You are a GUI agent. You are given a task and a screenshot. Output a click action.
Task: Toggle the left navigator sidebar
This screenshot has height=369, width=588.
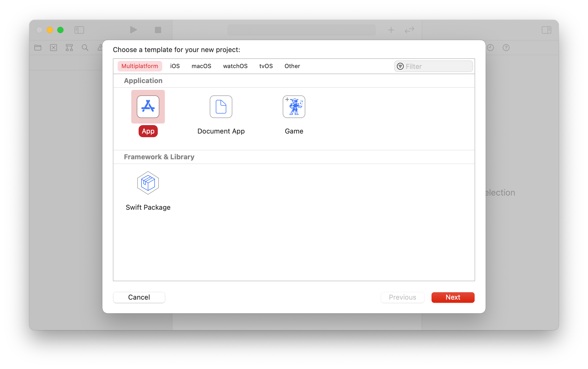pyautogui.click(x=79, y=30)
